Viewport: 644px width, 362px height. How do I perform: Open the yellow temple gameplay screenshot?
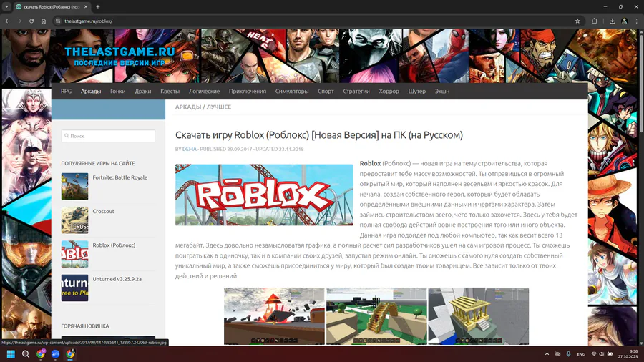(479, 316)
